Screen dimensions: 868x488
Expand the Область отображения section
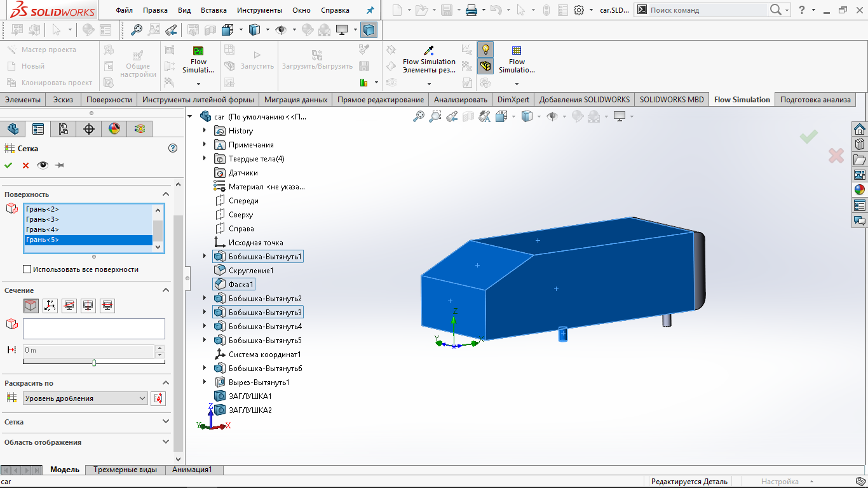point(166,442)
